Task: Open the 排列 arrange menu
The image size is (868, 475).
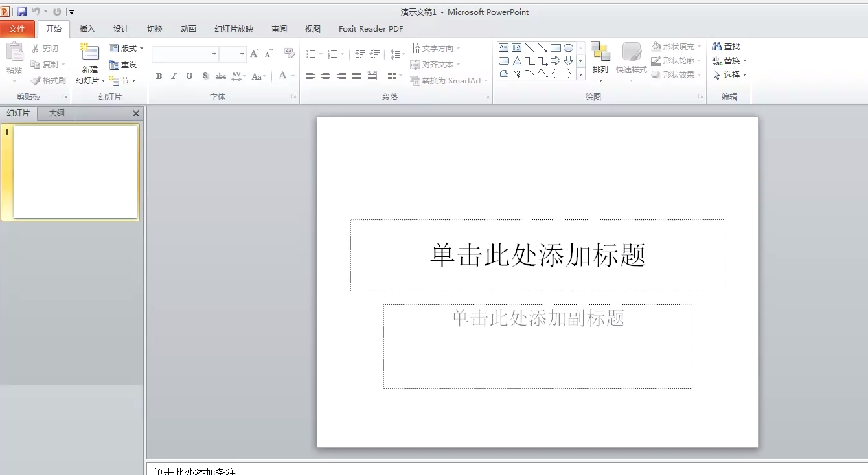Action: pos(600,62)
